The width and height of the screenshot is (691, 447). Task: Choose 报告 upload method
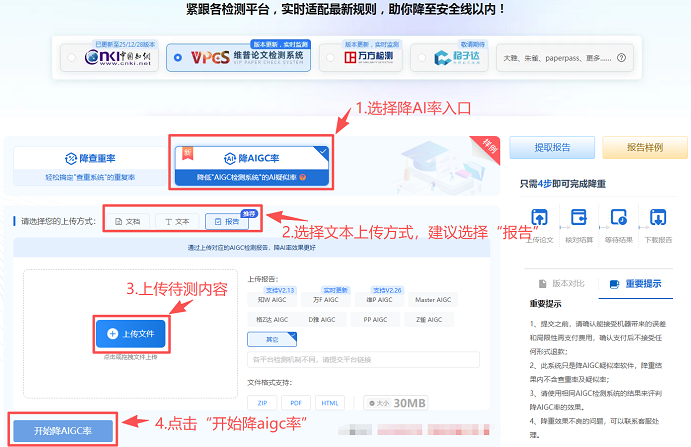coord(225,221)
